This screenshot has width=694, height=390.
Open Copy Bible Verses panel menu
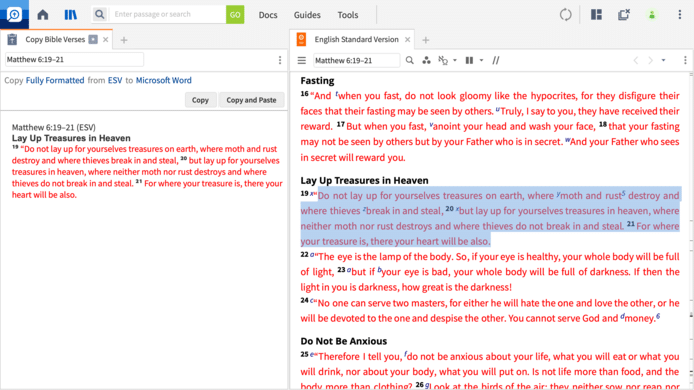(280, 60)
